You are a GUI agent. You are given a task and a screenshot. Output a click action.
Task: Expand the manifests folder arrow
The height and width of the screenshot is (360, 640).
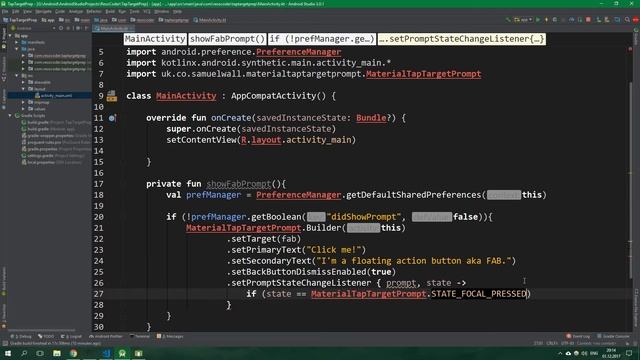pos(17,42)
